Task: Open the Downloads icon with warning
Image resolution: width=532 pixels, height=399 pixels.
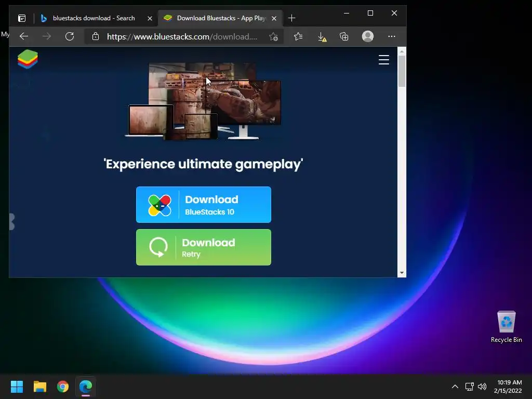Action: pyautogui.click(x=322, y=37)
